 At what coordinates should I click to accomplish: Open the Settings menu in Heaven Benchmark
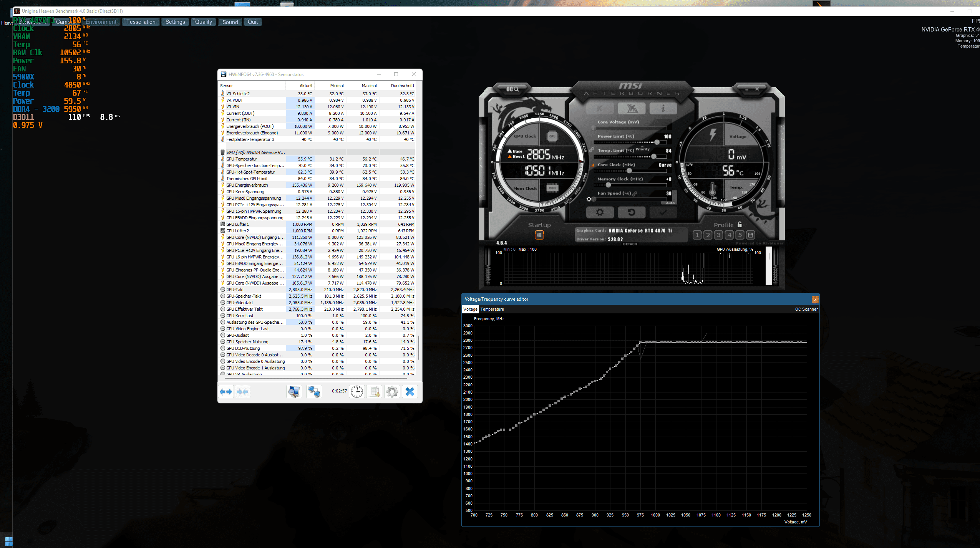click(175, 22)
